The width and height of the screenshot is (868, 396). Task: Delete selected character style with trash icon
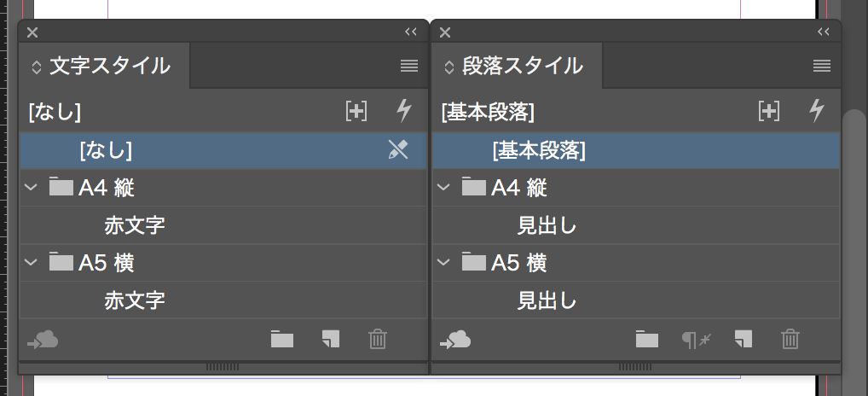(x=378, y=339)
